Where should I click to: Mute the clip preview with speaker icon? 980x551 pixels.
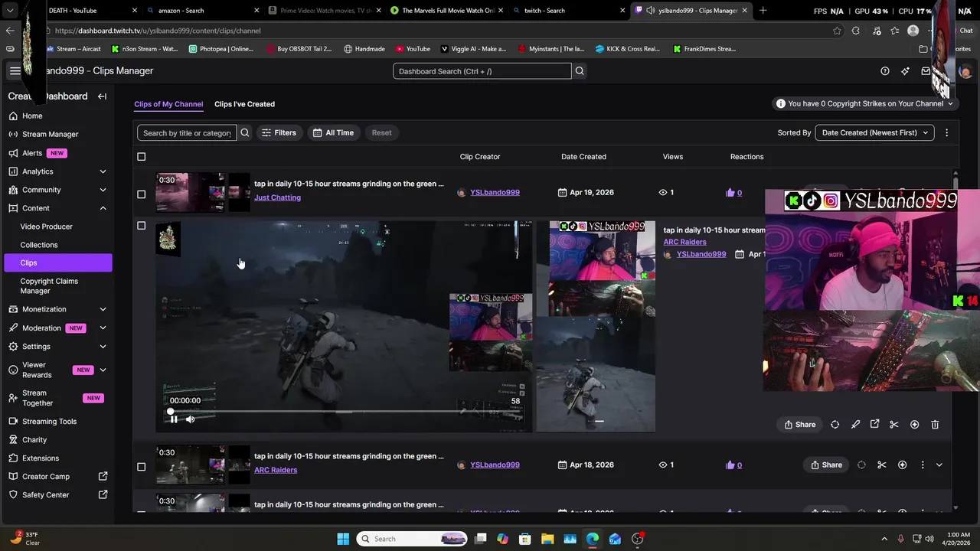click(x=190, y=419)
